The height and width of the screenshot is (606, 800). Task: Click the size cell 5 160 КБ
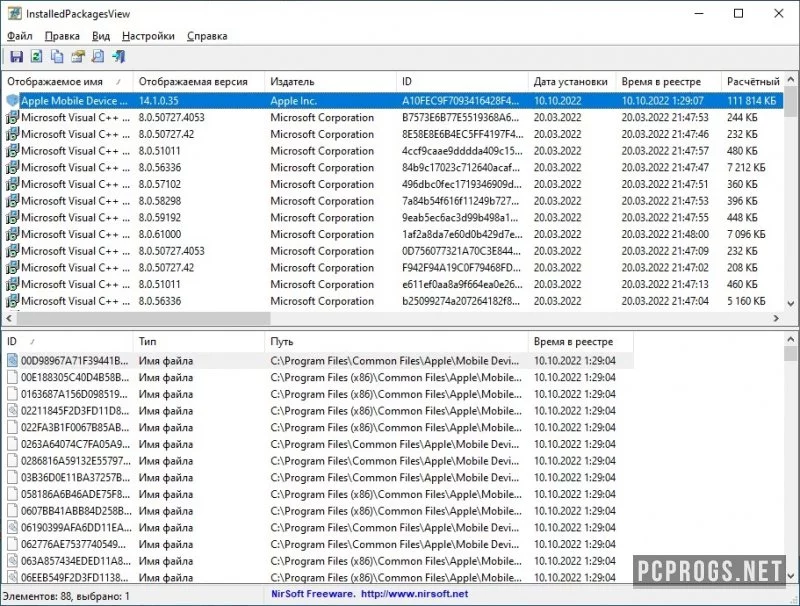[x=746, y=301]
